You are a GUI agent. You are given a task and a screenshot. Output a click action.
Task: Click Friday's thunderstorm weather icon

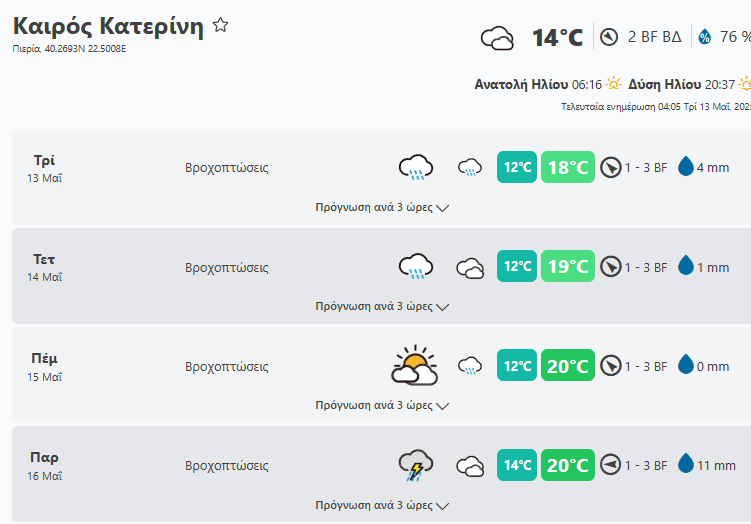(x=415, y=465)
